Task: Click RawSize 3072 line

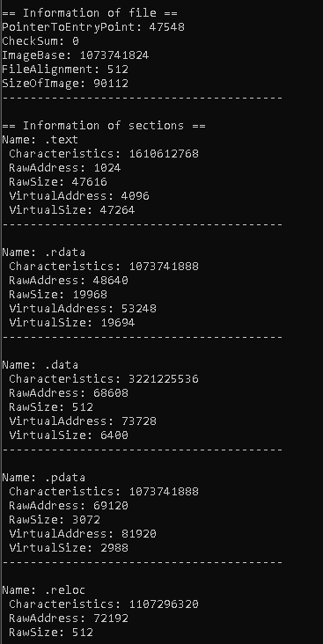Action: (55, 520)
